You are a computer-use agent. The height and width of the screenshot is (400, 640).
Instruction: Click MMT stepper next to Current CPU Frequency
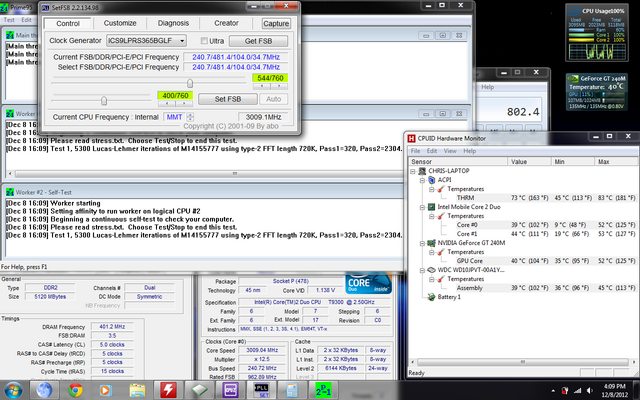[190, 117]
